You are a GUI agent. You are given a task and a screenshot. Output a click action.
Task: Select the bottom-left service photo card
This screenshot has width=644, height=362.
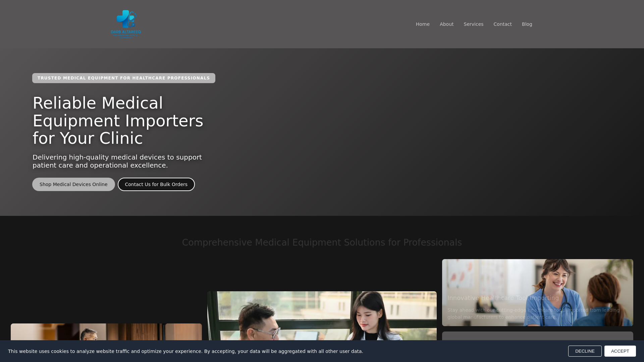pyautogui.click(x=106, y=332)
